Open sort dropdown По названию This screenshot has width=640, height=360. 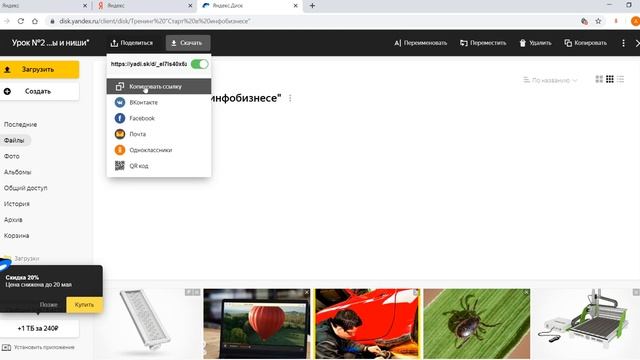(551, 80)
